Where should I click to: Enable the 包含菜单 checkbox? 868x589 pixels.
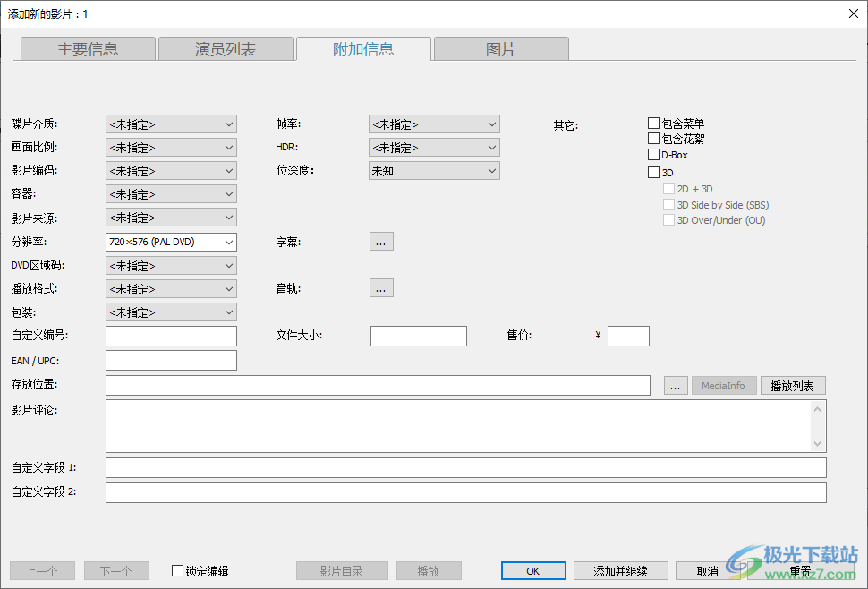(x=653, y=122)
